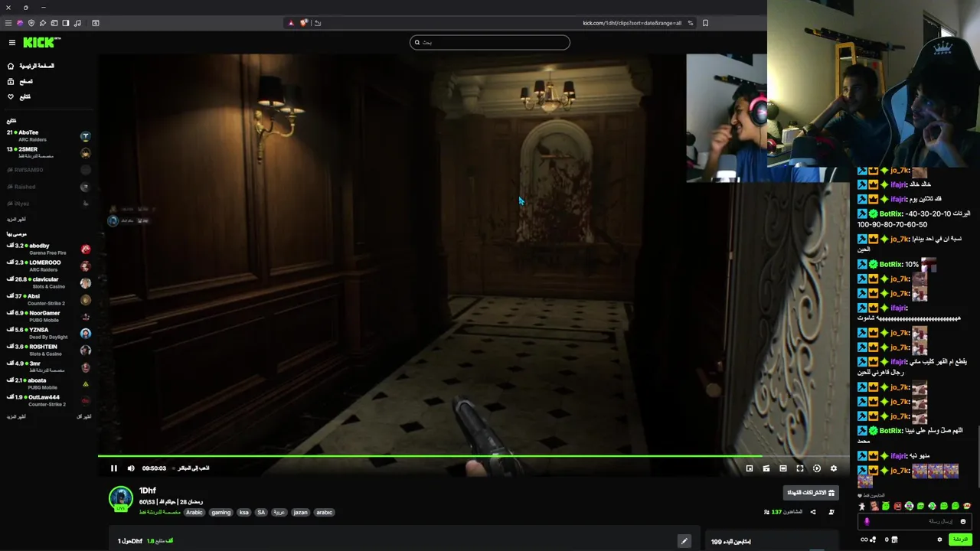Click the Brave shields lion icon
This screenshot has width=980, height=551.
point(303,23)
